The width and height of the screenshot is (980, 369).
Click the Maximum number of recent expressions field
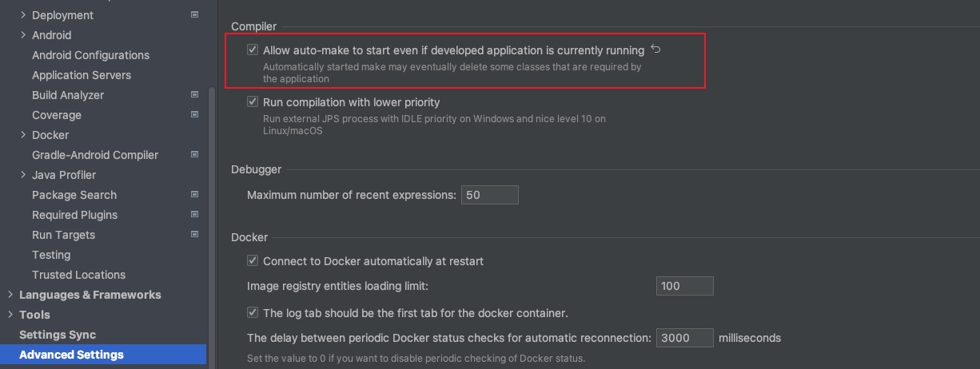[490, 195]
